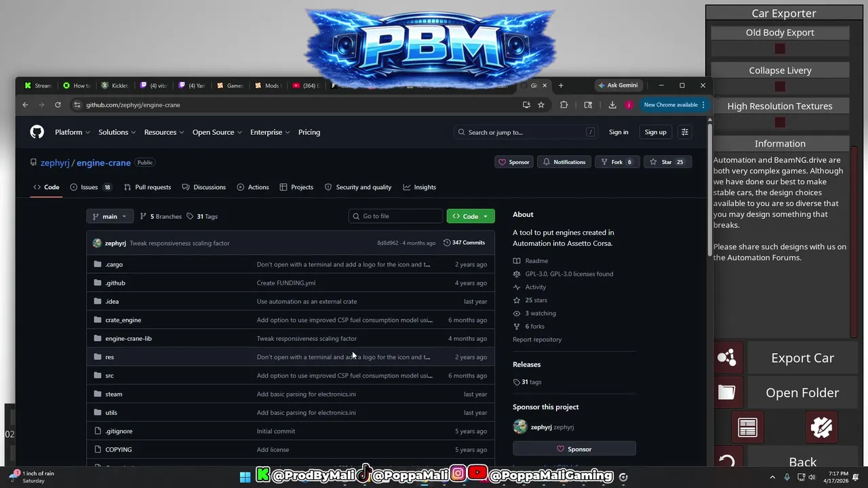Click the page vertical scrollbar
Viewport: 868px width, 488px height.
[710, 190]
